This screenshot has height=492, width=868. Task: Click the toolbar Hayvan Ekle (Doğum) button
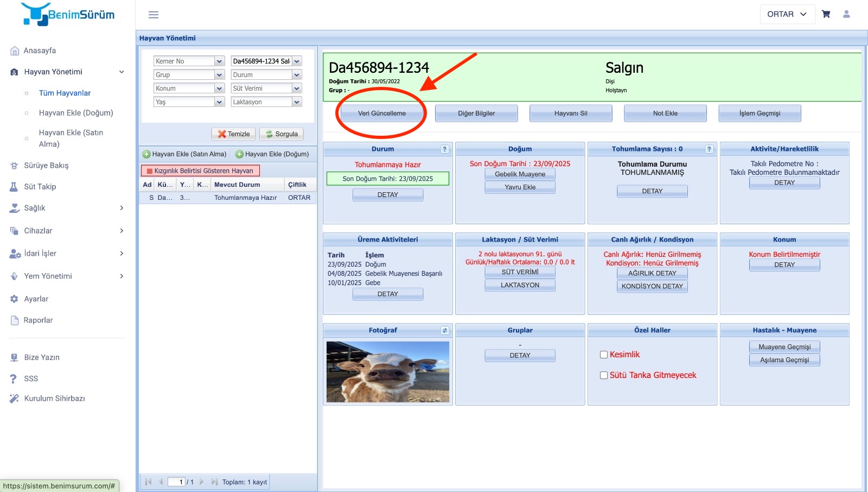click(272, 154)
